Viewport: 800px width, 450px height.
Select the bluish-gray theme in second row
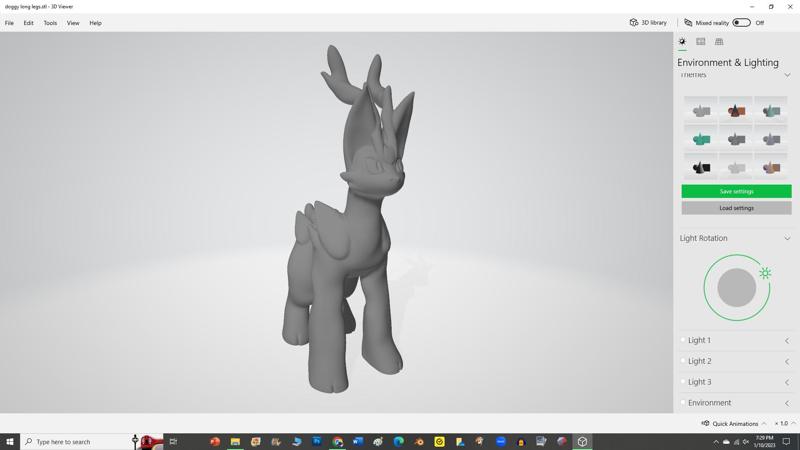(771, 139)
